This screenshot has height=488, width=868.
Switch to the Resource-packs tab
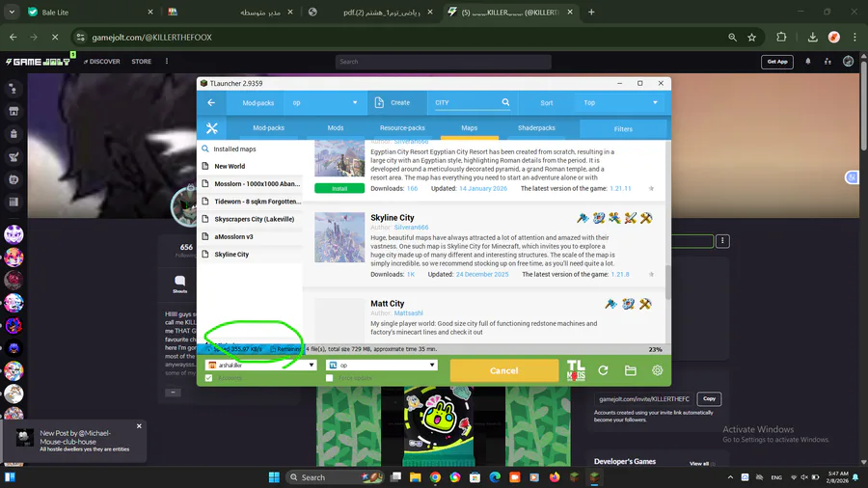(402, 128)
